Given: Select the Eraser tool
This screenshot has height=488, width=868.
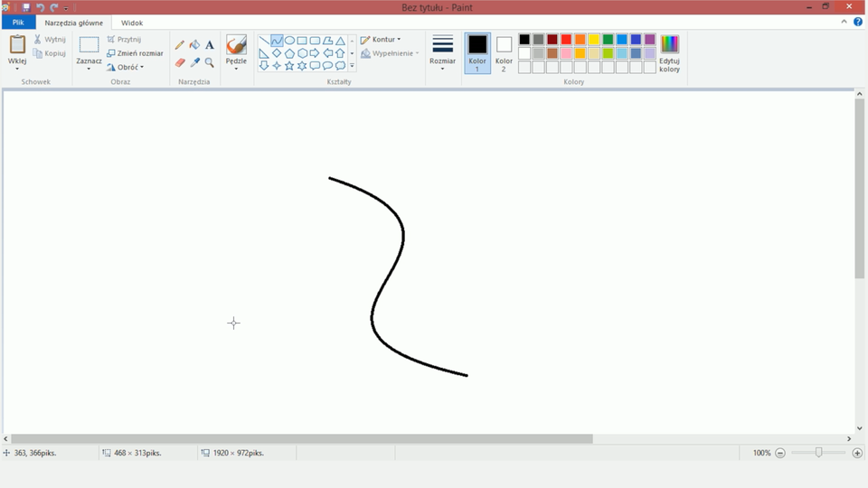Looking at the screenshot, I should point(180,62).
